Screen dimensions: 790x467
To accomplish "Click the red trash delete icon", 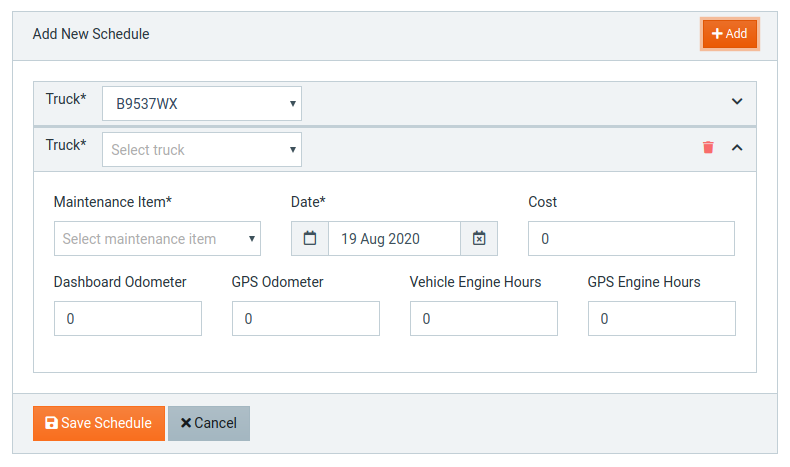I will [x=708, y=147].
